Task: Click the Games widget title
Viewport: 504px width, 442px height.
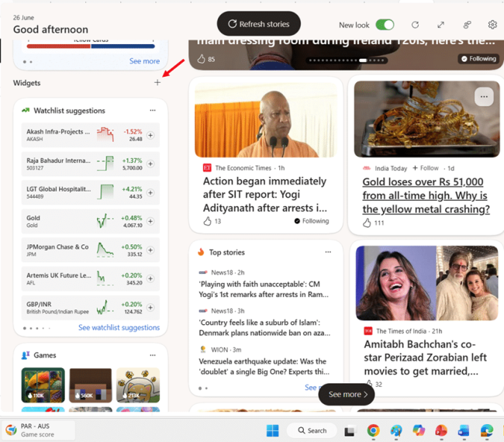Action: 45,355
